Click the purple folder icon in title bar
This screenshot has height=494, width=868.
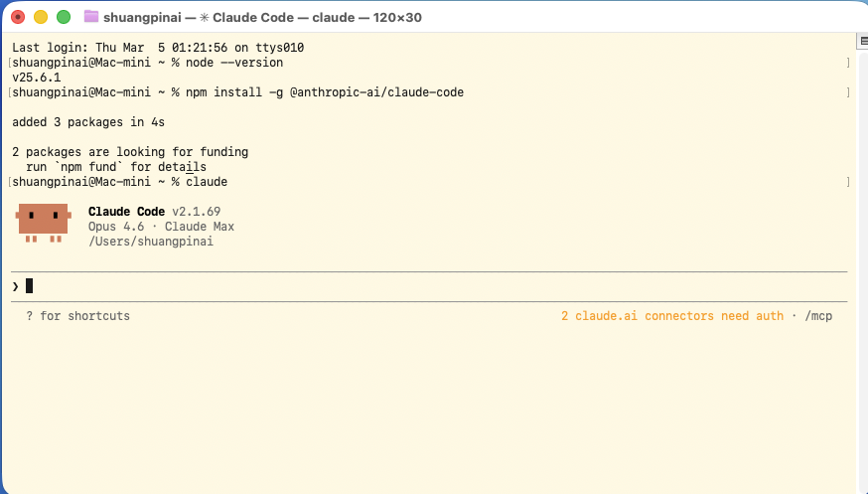[x=90, y=17]
